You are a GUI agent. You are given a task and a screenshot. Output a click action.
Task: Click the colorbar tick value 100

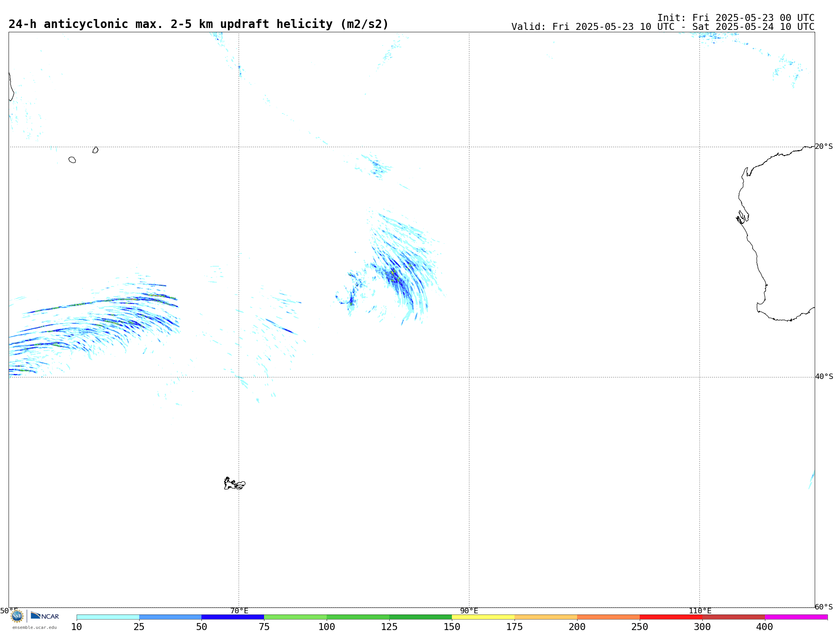point(327,627)
